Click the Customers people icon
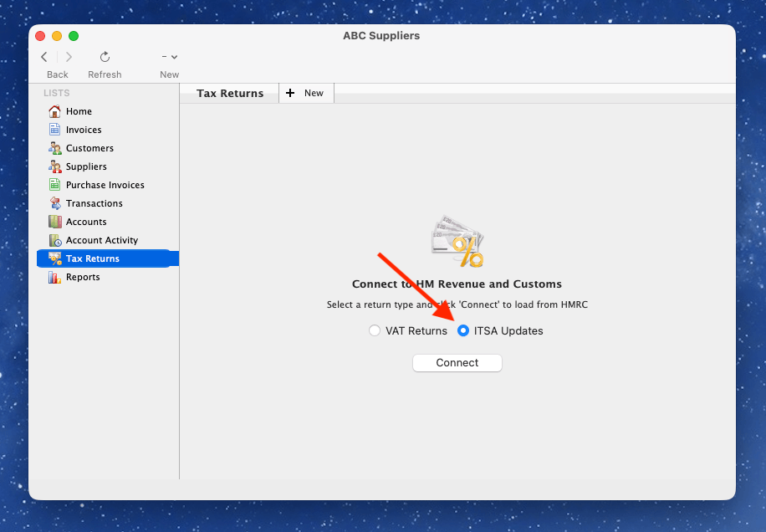This screenshot has height=532, width=766. tap(54, 148)
